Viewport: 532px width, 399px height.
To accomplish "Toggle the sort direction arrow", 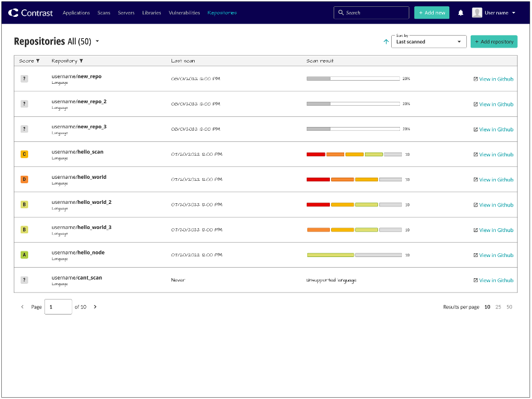I will click(386, 42).
